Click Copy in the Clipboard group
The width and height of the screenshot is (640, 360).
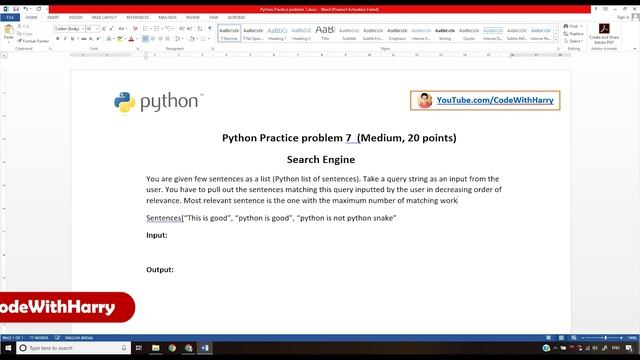(x=25, y=33)
